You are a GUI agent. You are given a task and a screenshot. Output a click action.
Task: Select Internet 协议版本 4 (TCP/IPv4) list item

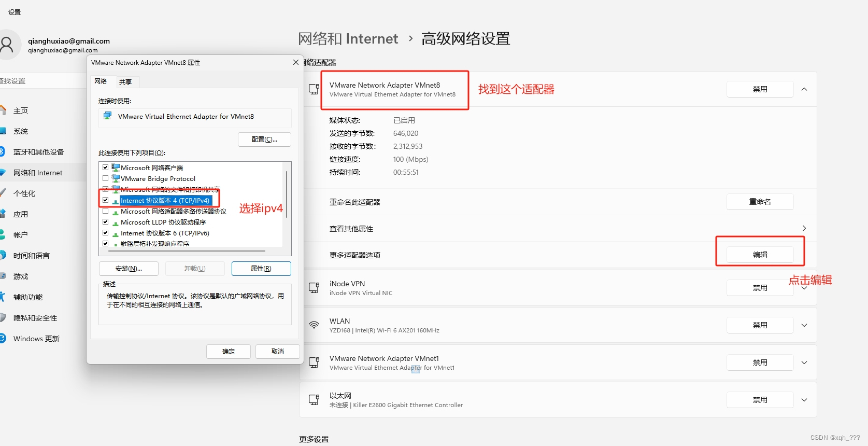pos(165,201)
